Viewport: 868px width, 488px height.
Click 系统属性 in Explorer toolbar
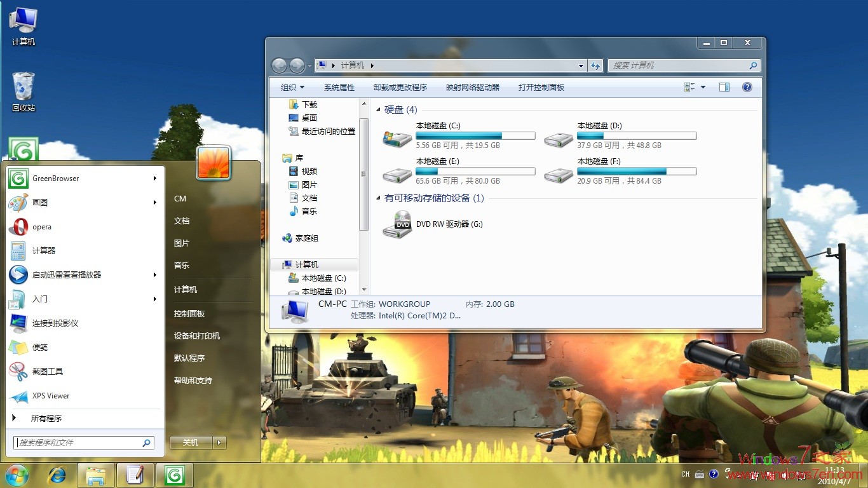point(339,88)
